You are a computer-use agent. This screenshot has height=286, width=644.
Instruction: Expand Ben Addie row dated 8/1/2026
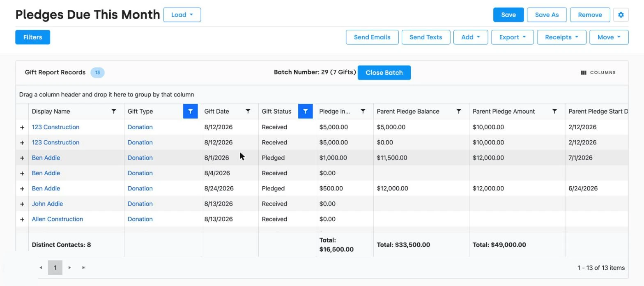coord(22,158)
